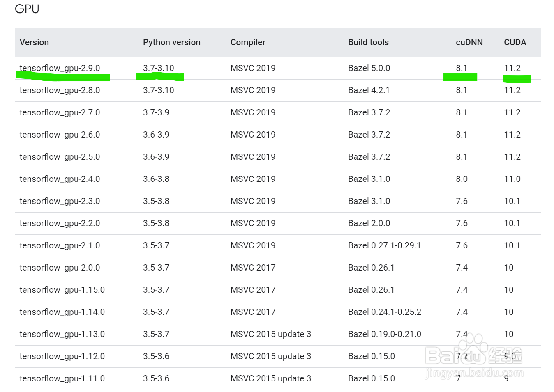Click the Bazel 0.27.1-0.29.1 cell

point(384,245)
